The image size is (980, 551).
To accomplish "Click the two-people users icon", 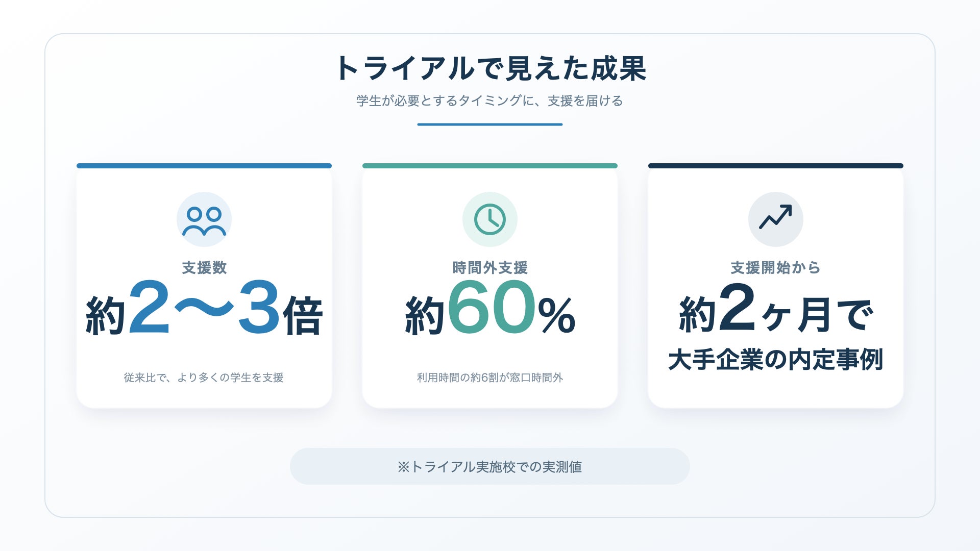I will [204, 220].
